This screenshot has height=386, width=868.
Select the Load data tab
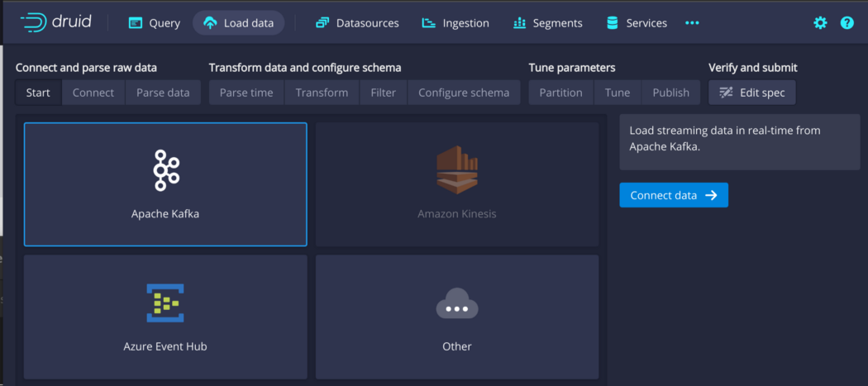[239, 22]
